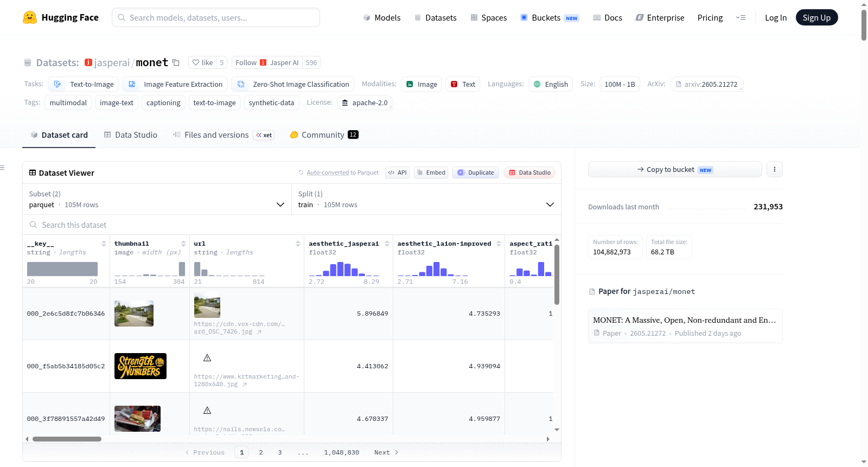This screenshot has height=467, width=868.
Task: Click the Image Feature Extraction task tag
Action: click(x=175, y=84)
